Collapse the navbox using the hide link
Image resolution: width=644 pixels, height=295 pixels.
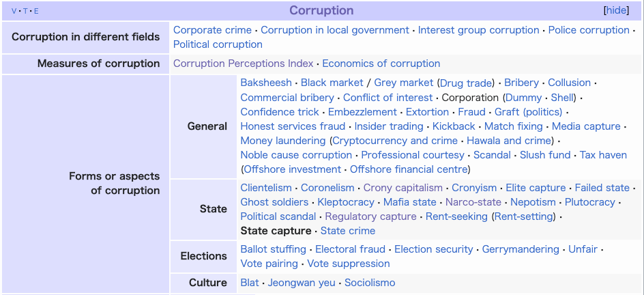click(x=616, y=11)
